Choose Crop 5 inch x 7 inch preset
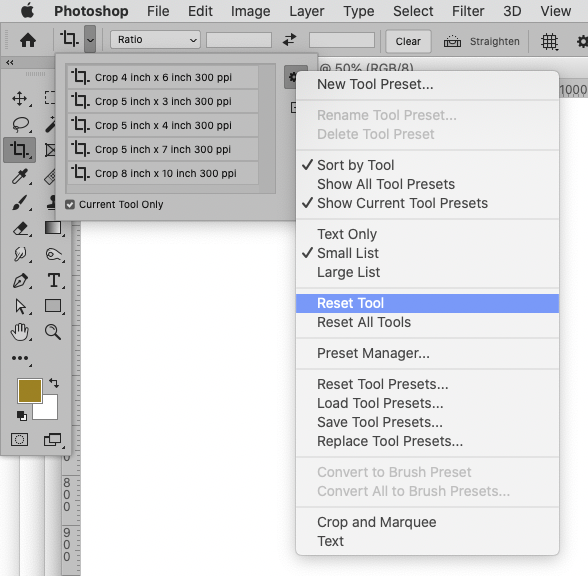This screenshot has height=576, width=588. tap(163, 149)
